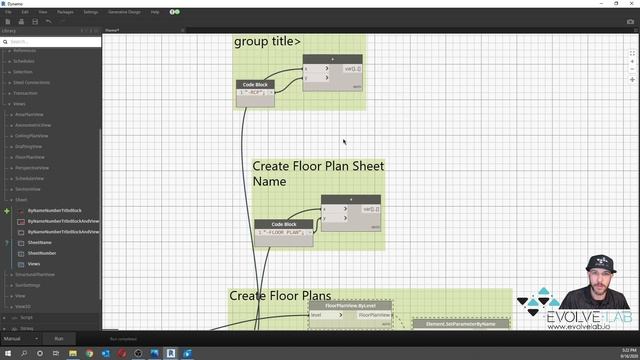Collapse the Views library category
The image size is (640, 360).
pyautogui.click(x=19, y=104)
